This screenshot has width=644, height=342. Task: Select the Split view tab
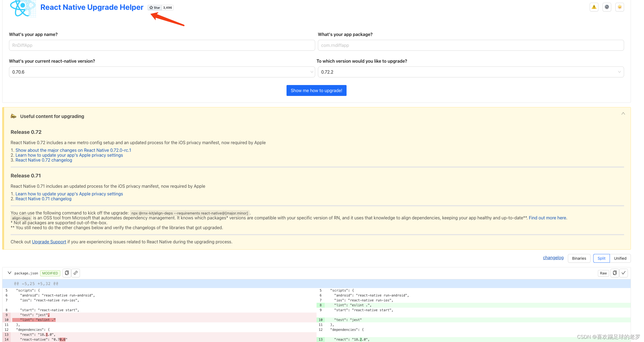click(x=600, y=257)
